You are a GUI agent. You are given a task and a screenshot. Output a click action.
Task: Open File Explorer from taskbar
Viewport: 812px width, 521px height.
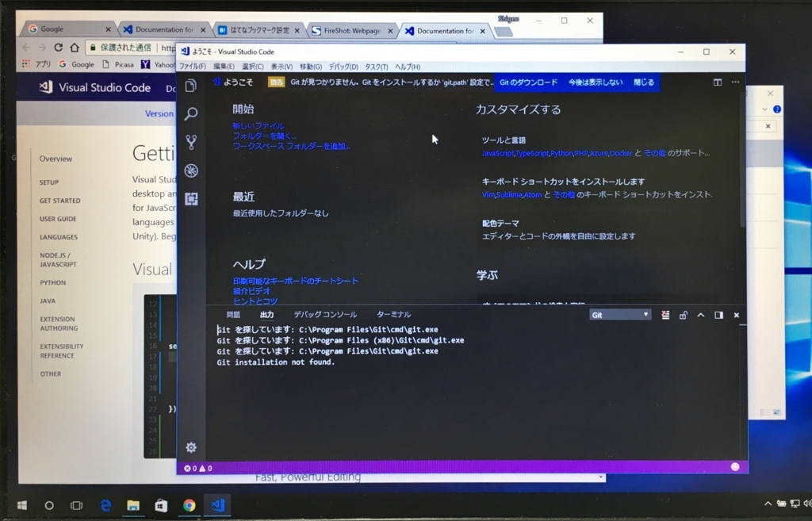pyautogui.click(x=133, y=505)
